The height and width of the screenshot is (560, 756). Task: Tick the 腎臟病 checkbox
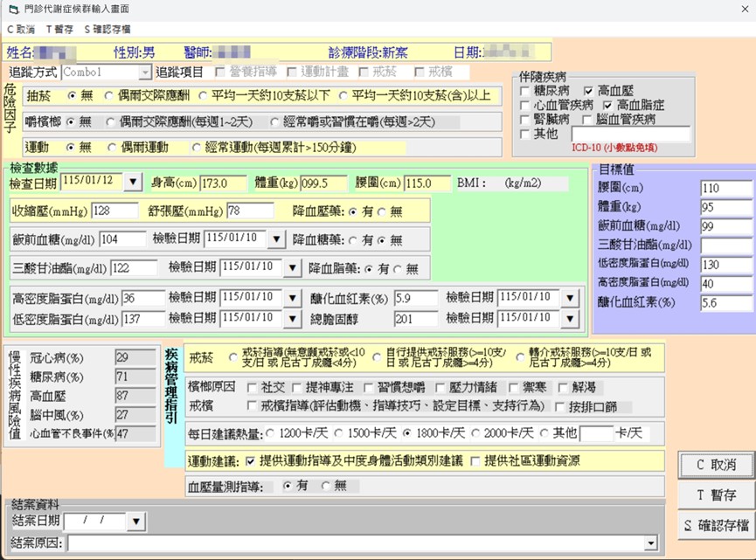[x=524, y=120]
